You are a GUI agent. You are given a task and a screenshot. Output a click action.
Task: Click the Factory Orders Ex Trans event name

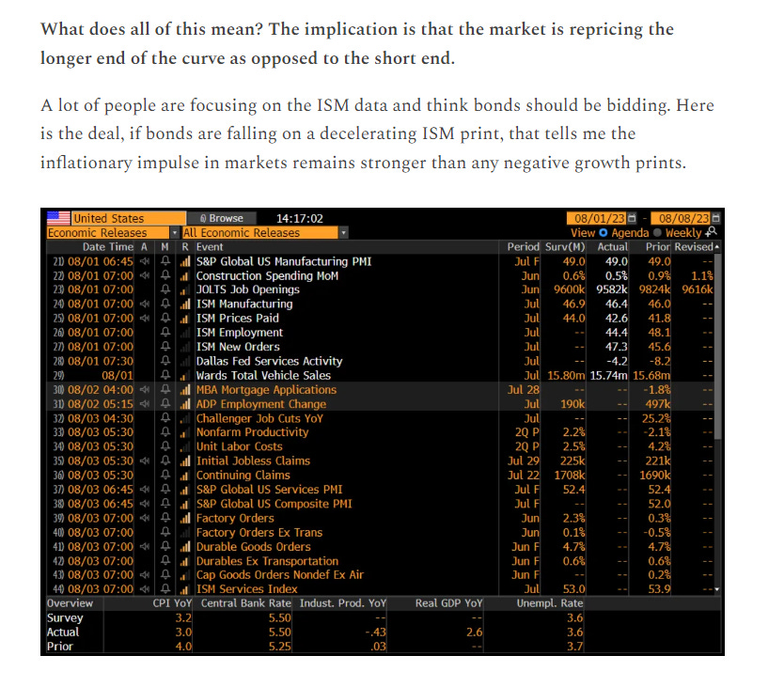click(259, 532)
